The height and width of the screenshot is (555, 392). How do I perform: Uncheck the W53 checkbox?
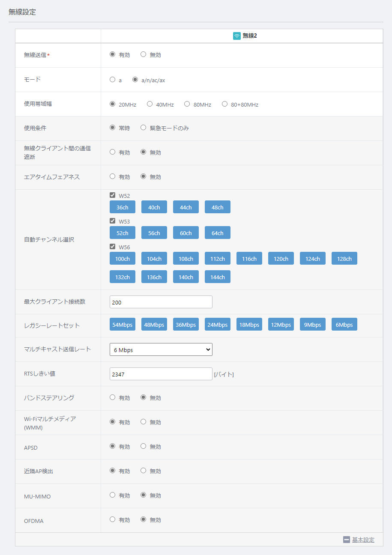click(113, 221)
